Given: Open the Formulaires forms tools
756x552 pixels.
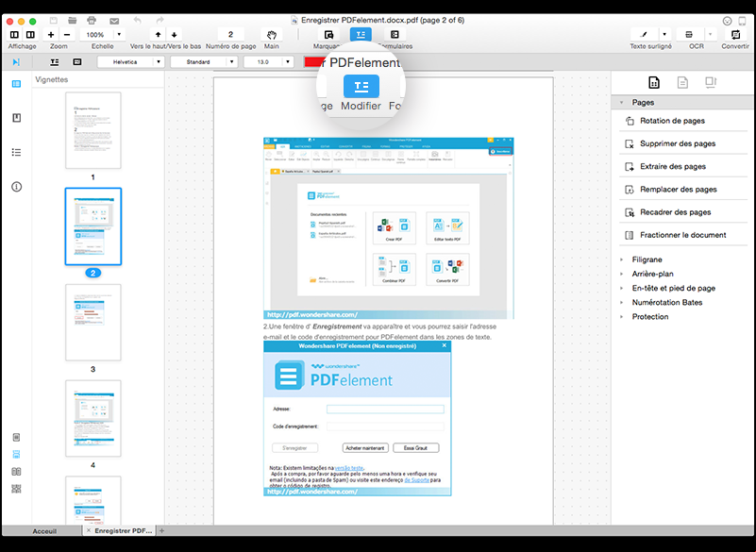Looking at the screenshot, I should point(395,34).
